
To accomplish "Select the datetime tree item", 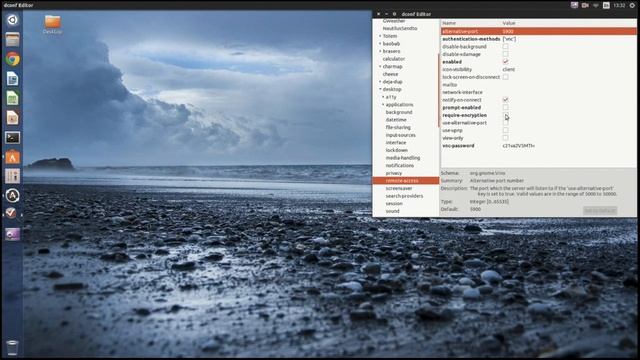I will 396,120.
